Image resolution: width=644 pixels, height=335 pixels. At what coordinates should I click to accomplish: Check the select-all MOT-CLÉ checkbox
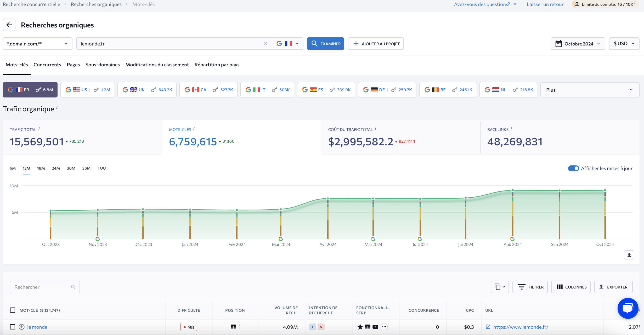click(13, 310)
